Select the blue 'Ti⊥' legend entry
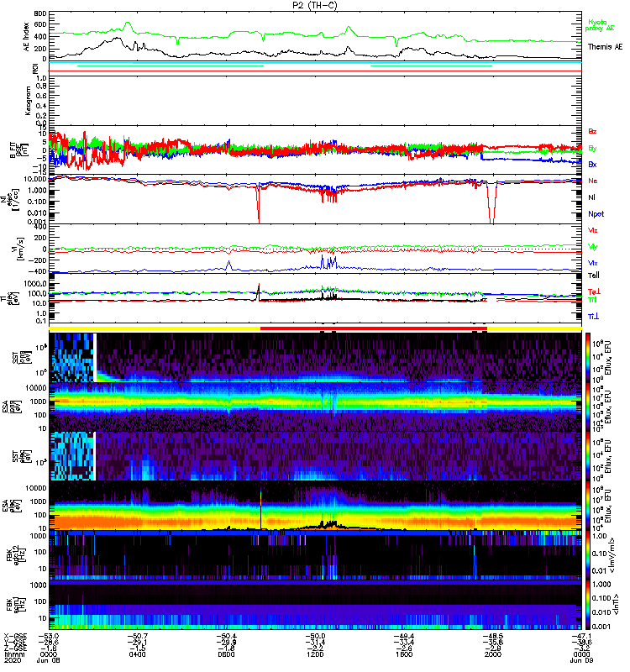Viewport: 630px width, 672px height. point(593,317)
